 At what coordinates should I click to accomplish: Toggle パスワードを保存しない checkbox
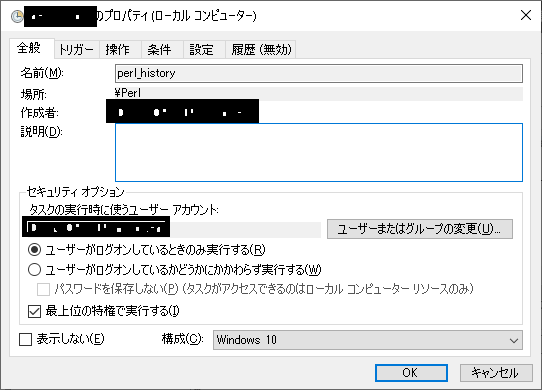coord(43,289)
